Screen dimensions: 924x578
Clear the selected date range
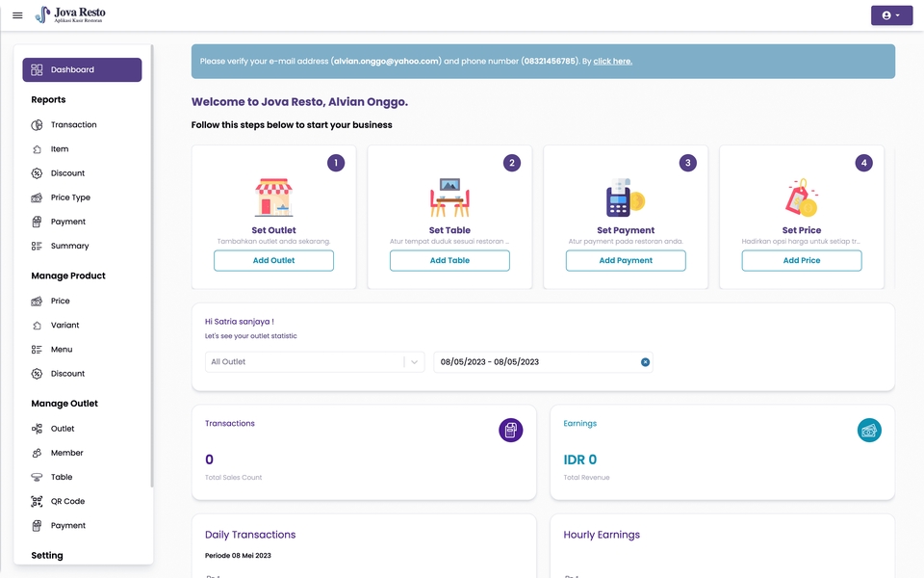pos(645,362)
